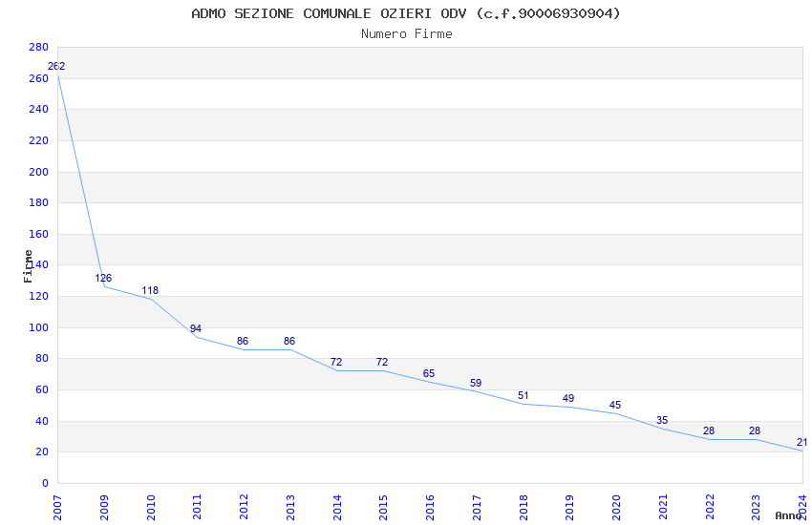Image resolution: width=812 pixels, height=525 pixels.
Task: Click the x-axis year label 2011
Action: point(198,508)
